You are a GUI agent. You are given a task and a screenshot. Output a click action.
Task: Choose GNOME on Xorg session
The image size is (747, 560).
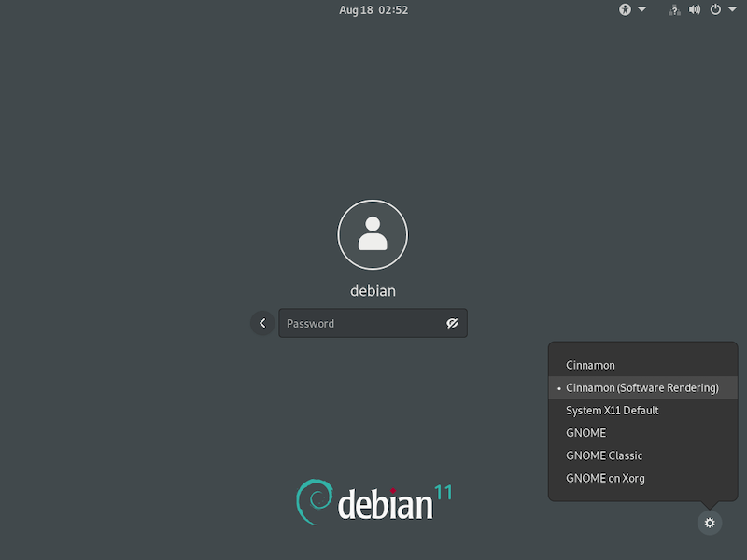click(643, 478)
